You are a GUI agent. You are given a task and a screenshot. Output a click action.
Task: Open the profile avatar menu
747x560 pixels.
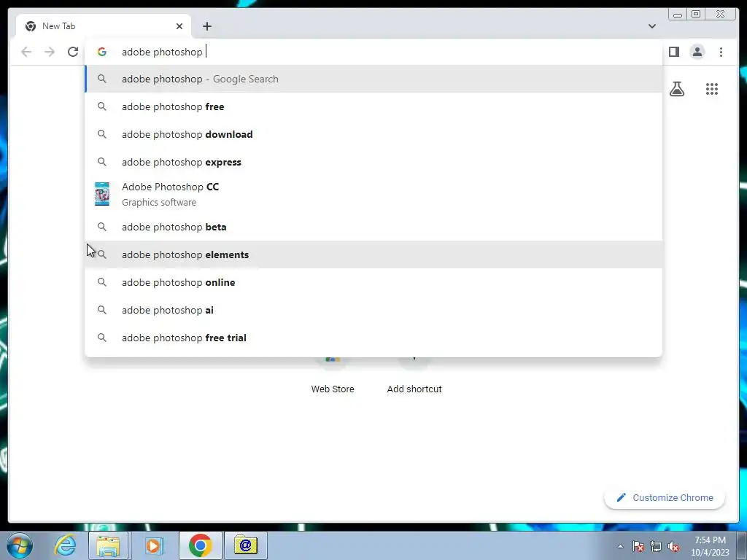tap(697, 52)
